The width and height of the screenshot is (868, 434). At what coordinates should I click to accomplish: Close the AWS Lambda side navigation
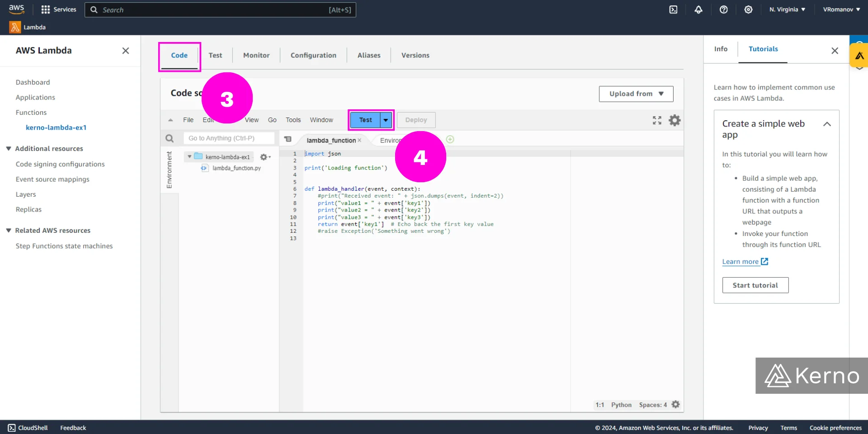(126, 51)
